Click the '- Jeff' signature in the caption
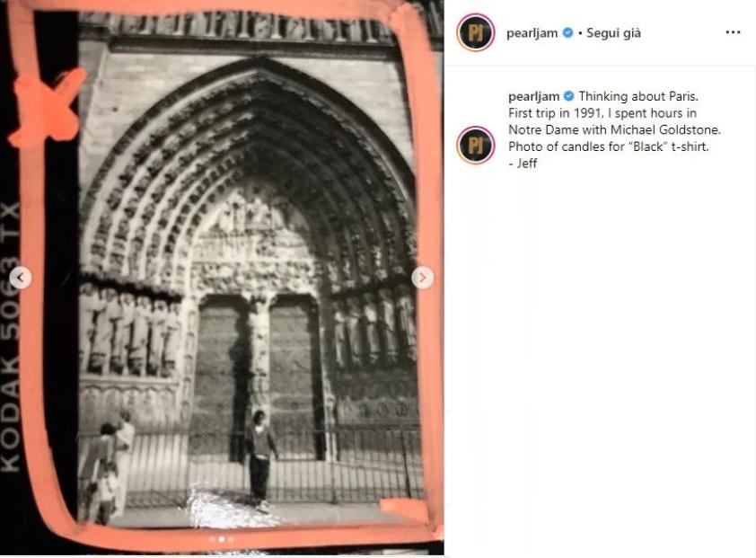 (x=523, y=164)
